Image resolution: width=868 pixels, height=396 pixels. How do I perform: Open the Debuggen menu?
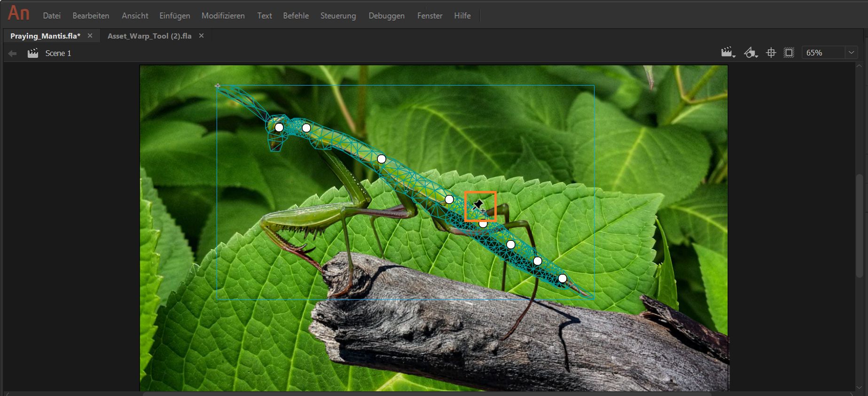(386, 16)
